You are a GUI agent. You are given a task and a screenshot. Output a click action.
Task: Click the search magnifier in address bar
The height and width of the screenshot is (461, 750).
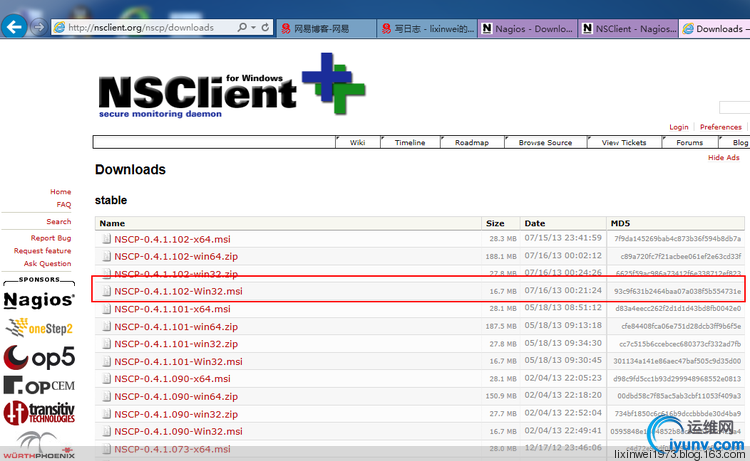coord(242,27)
